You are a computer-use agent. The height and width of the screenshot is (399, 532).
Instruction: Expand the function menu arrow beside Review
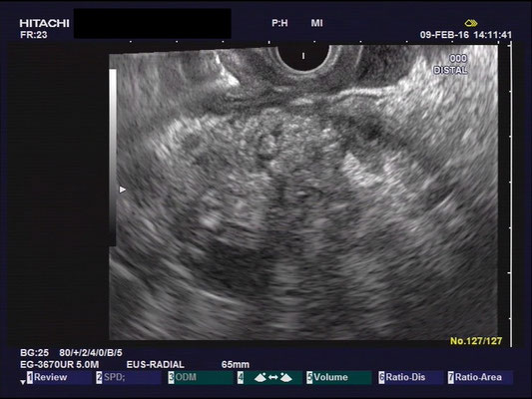pos(23,382)
